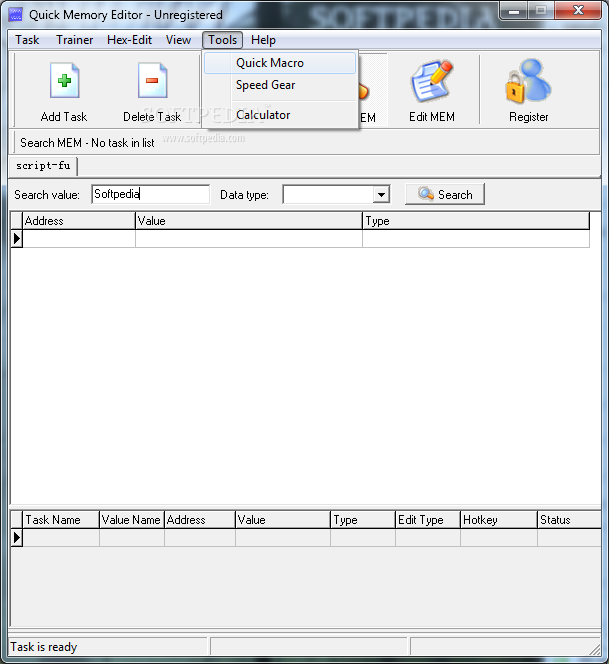Click the Edit Type column header
This screenshot has width=609, height=664.
428,520
